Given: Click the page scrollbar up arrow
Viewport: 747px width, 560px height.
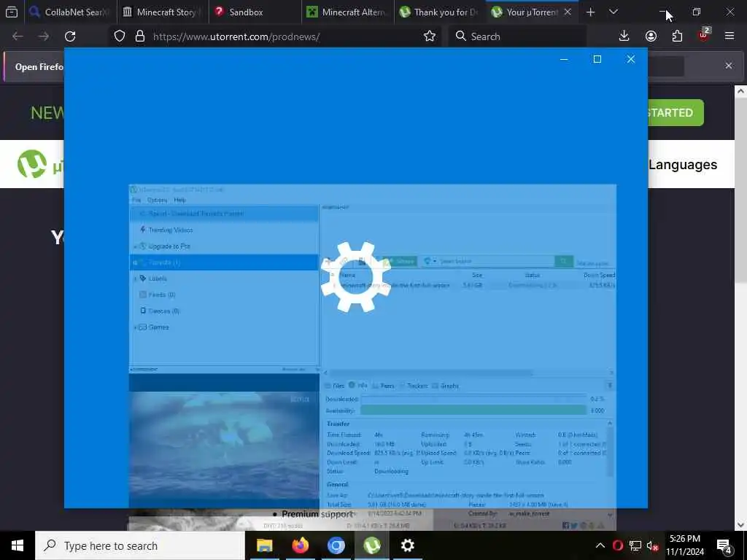Looking at the screenshot, I should 741,91.
